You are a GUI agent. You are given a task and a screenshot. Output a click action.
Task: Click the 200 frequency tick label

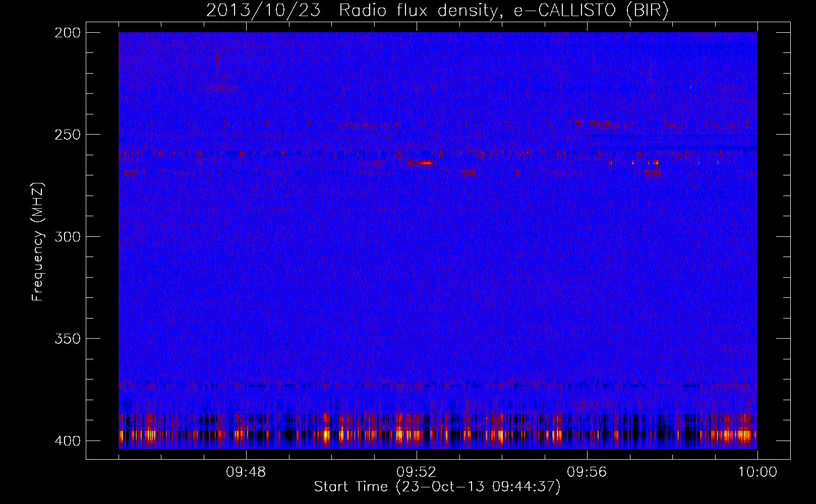pyautogui.click(x=68, y=33)
